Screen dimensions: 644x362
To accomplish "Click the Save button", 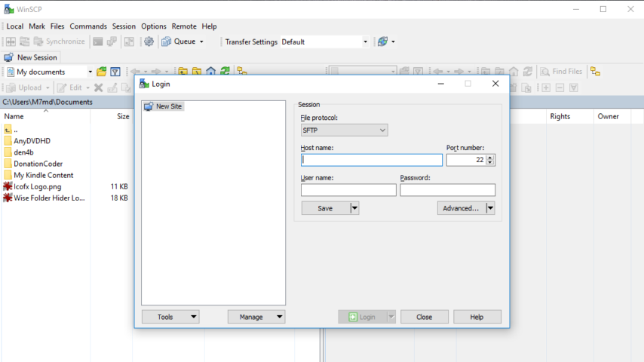I will [325, 208].
